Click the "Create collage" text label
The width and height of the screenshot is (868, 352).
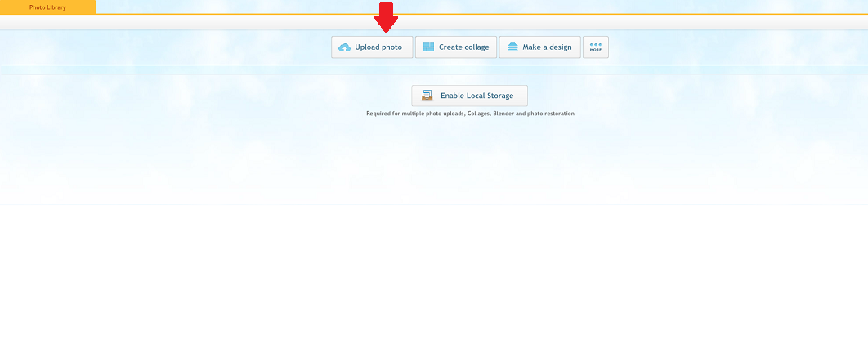(463, 47)
